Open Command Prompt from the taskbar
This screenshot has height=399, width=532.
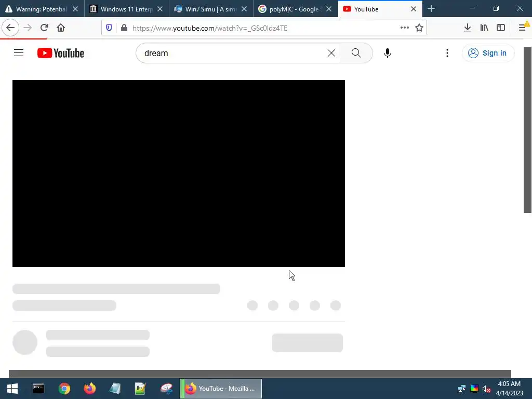tap(38, 389)
